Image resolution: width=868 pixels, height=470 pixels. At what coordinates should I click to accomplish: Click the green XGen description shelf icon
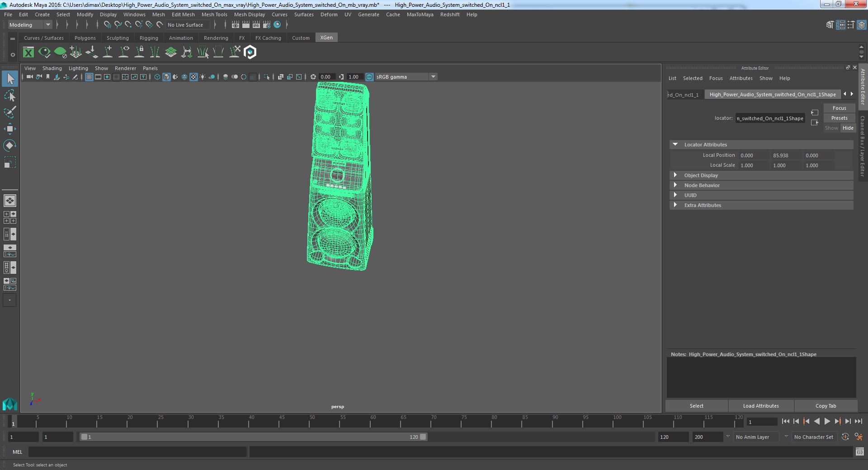click(x=60, y=52)
